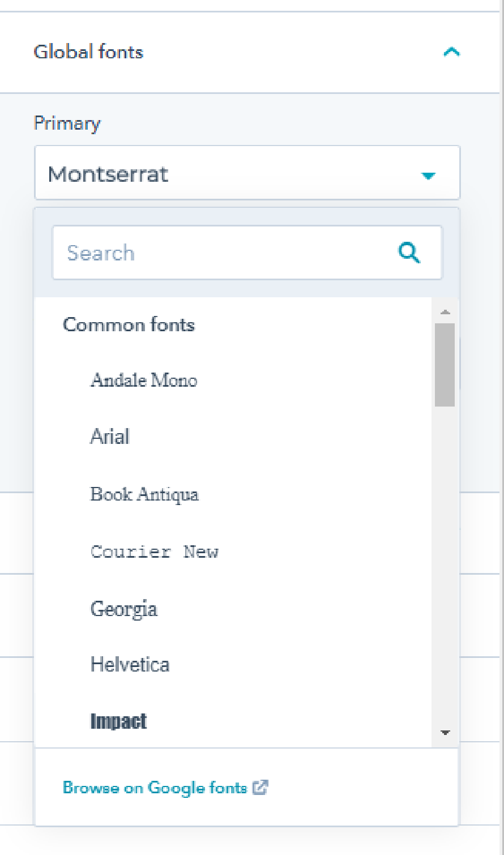Screen dimensions: 504x855
Task: Select Courier New in the list
Action: (154, 552)
